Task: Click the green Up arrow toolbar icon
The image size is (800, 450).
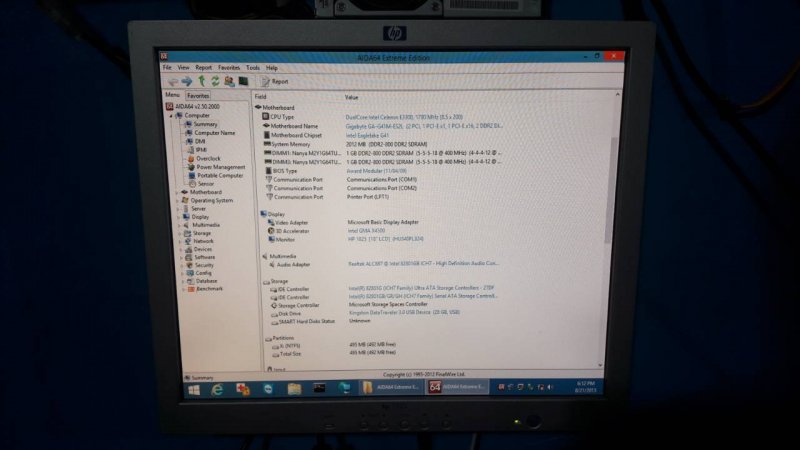Action: point(201,81)
